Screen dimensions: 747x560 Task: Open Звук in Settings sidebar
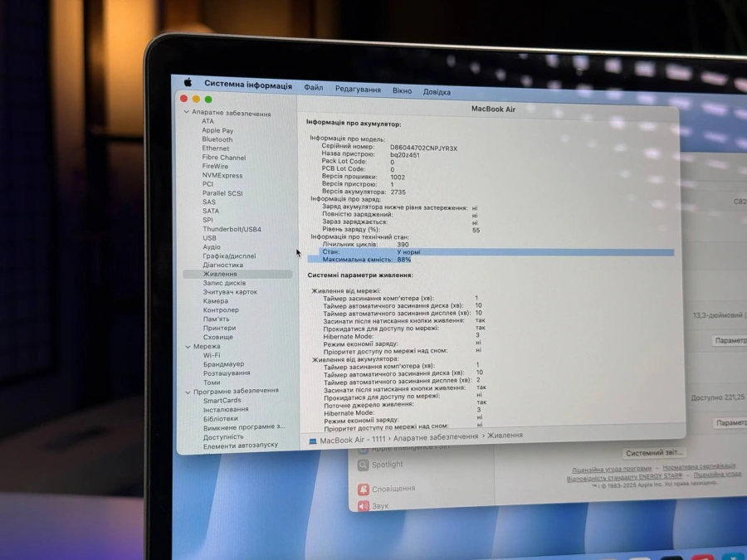(373, 506)
